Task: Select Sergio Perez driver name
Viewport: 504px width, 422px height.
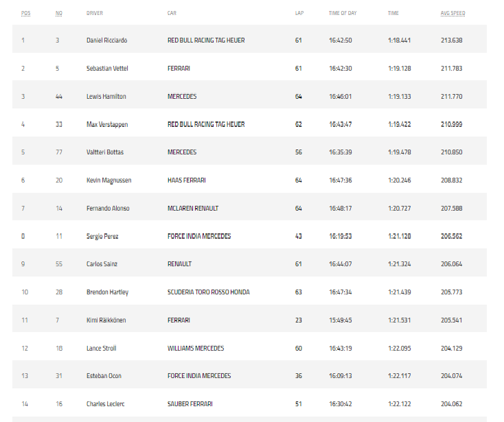Action: 102,236
